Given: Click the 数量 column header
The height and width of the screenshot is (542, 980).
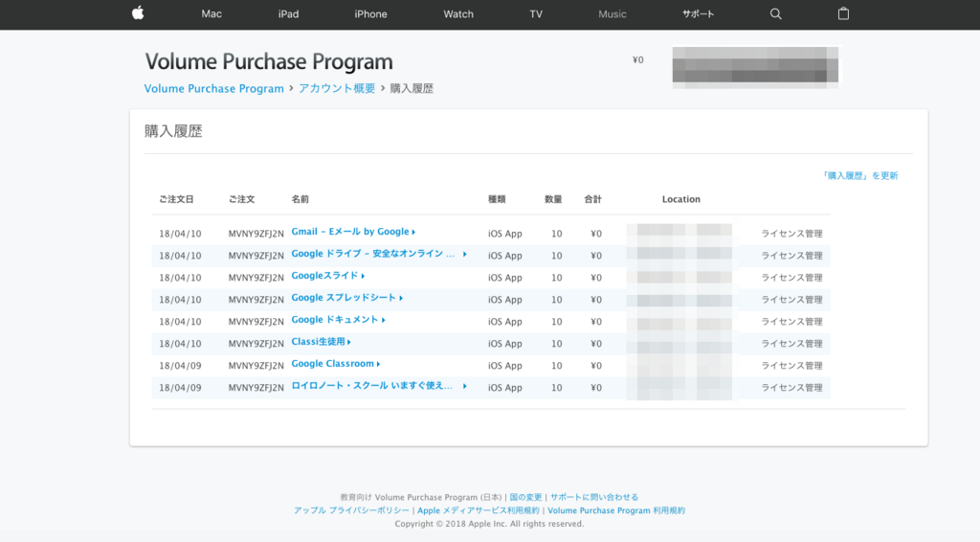Looking at the screenshot, I should pyautogui.click(x=553, y=199).
